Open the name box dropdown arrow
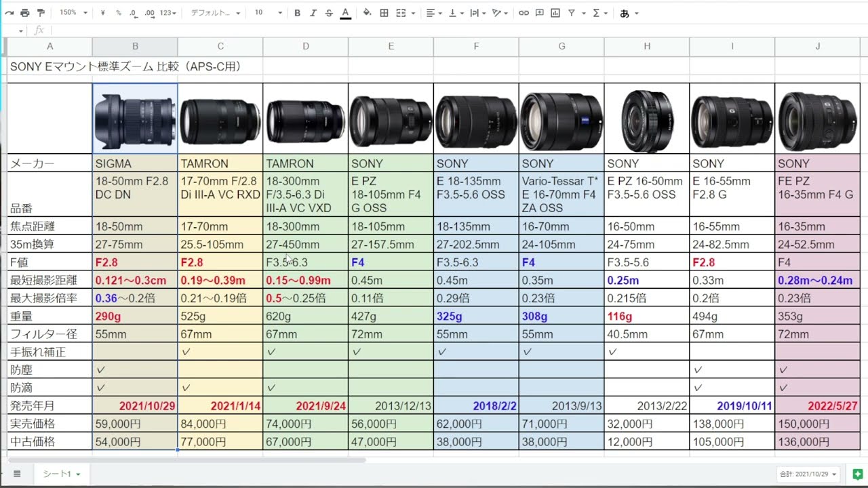The height and width of the screenshot is (488, 868). (21, 30)
